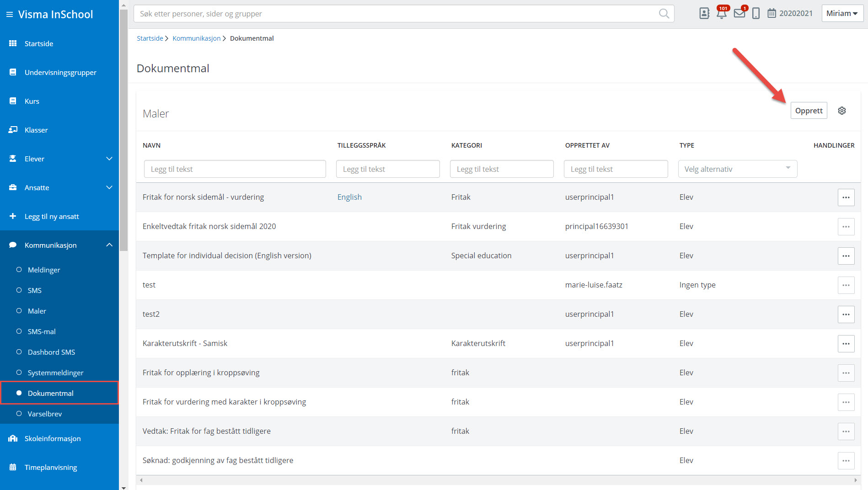
Task: Open notifications bell with 101 badge
Action: [722, 13]
